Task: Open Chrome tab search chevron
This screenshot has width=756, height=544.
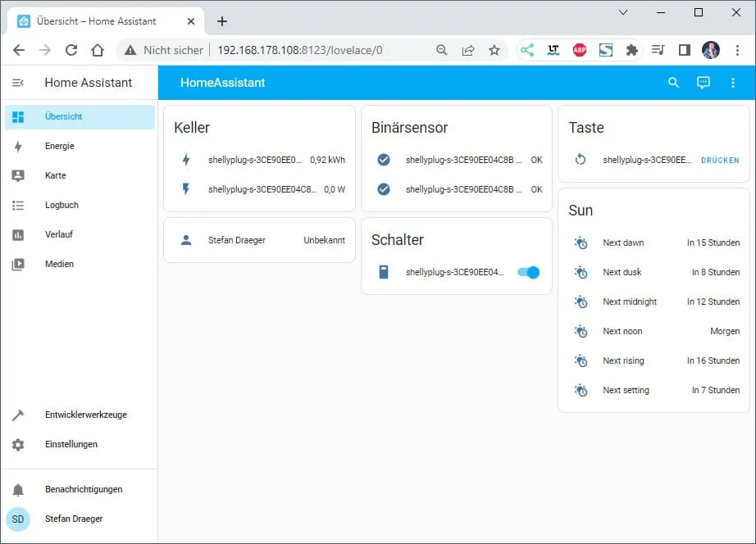Action: [x=623, y=12]
